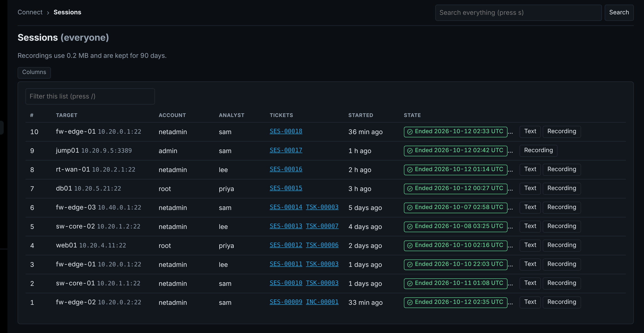Open Recording for fw-edge-03 session
Image resolution: width=644 pixels, height=333 pixels.
(561, 207)
